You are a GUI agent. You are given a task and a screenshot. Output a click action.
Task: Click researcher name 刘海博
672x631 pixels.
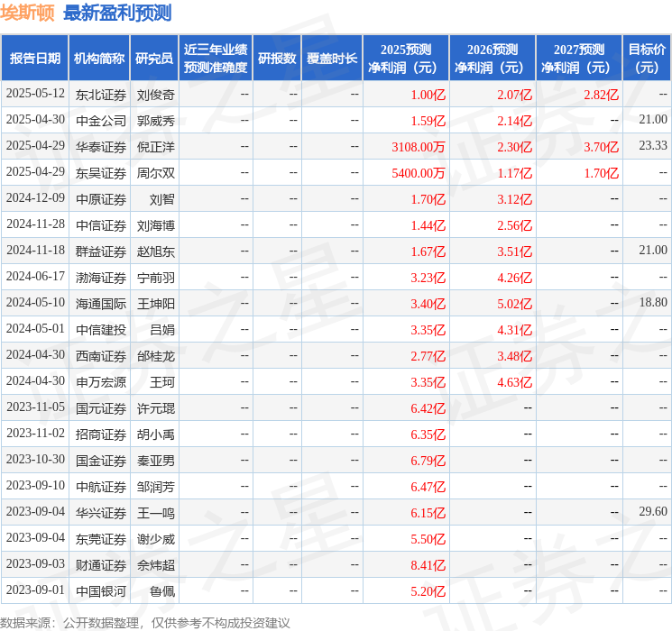click(x=155, y=225)
